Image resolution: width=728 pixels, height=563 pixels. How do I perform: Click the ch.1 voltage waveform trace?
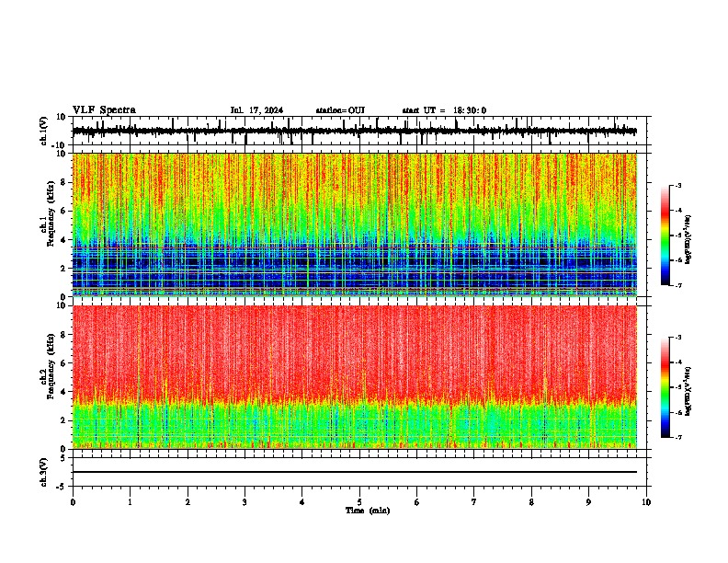[354, 131]
